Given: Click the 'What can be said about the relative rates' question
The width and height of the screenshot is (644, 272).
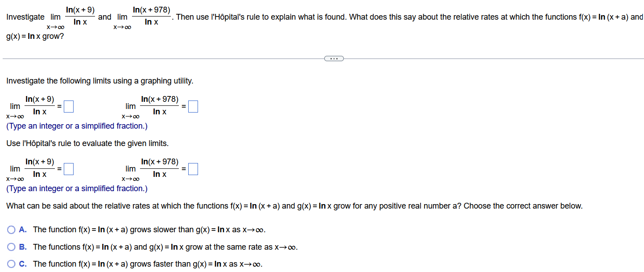Looking at the screenshot, I should pos(294,206).
